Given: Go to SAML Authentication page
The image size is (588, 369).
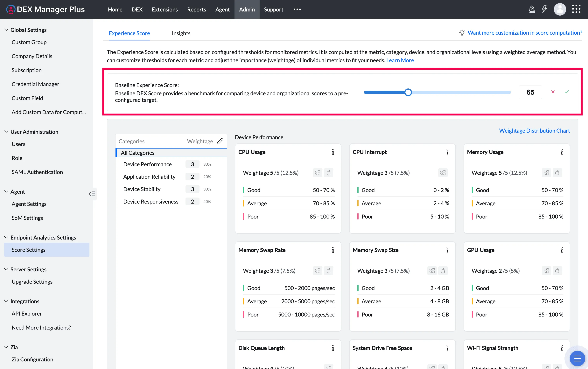Looking at the screenshot, I should [37, 172].
